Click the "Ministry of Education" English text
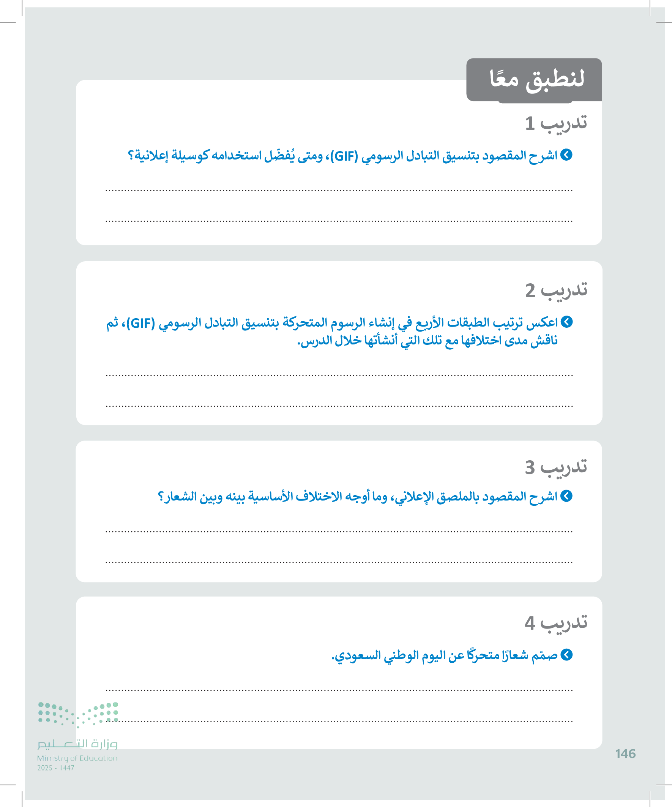This screenshot has height=807, width=672. click(77, 758)
